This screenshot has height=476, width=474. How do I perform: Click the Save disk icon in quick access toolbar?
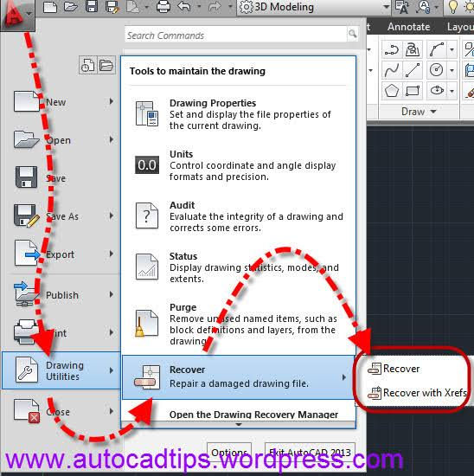pos(92,6)
